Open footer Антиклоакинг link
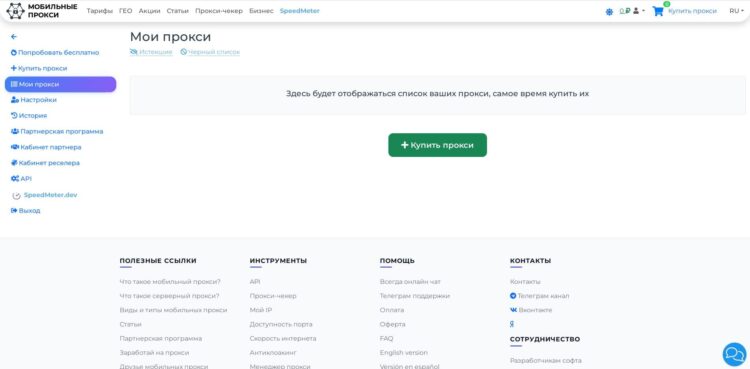Screen dimensions: 750x369 click(x=273, y=353)
